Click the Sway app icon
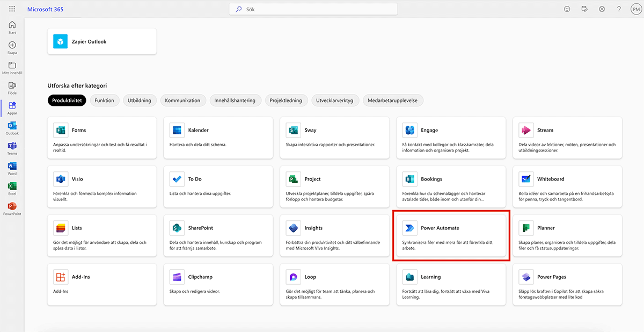Screen dimensions: 644x332 pos(293,130)
